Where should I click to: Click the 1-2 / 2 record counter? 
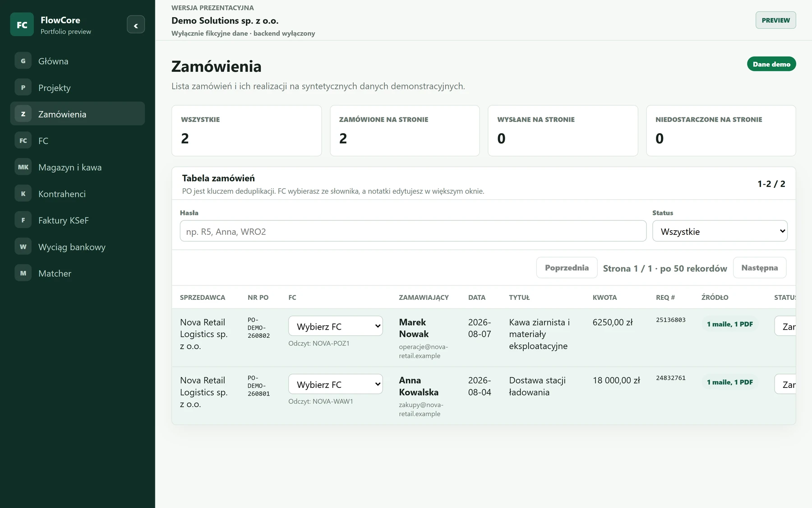coord(771,184)
